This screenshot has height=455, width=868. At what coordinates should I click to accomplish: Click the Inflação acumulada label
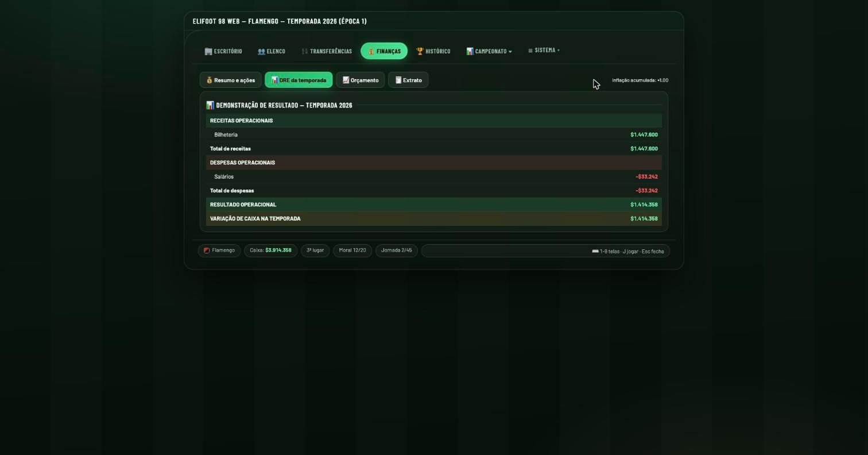pos(640,80)
